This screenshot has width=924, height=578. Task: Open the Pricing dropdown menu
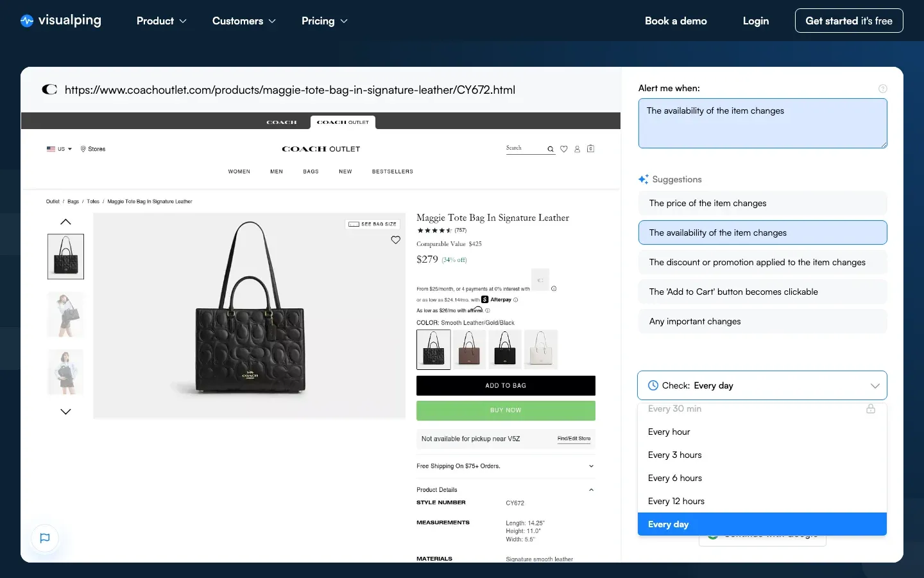[x=325, y=21]
